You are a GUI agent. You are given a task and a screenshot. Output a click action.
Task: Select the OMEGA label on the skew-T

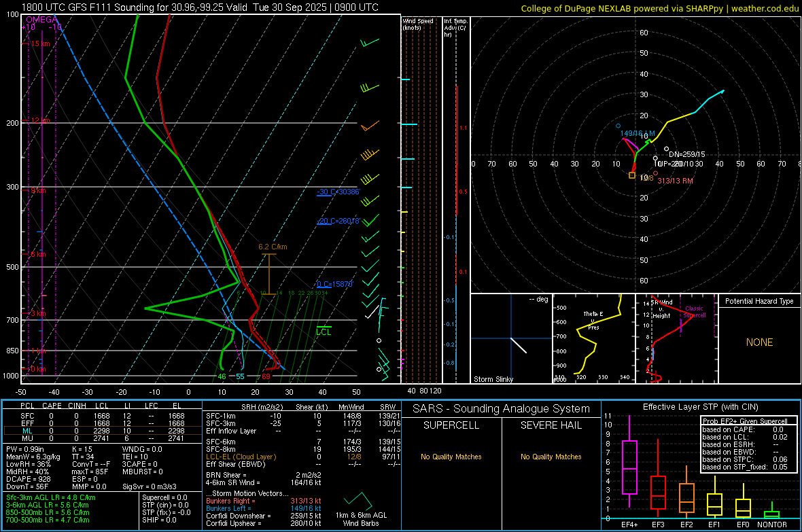coord(41,20)
